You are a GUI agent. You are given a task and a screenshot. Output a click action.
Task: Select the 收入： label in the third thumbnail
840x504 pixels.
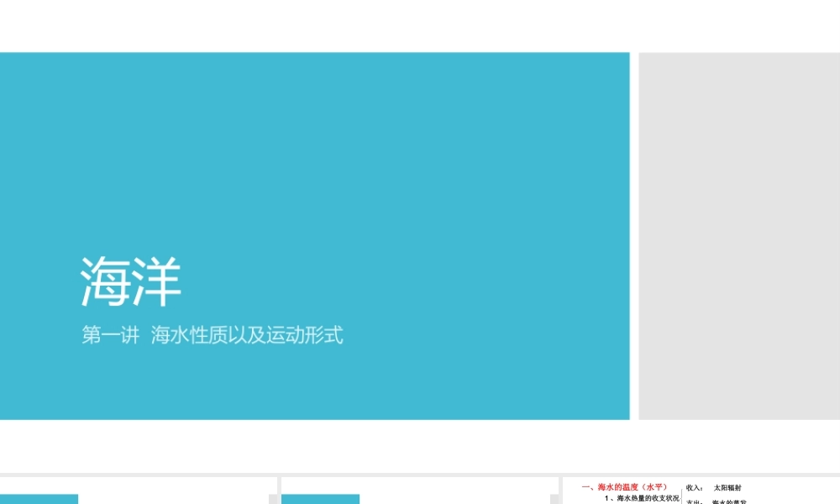[695, 488]
